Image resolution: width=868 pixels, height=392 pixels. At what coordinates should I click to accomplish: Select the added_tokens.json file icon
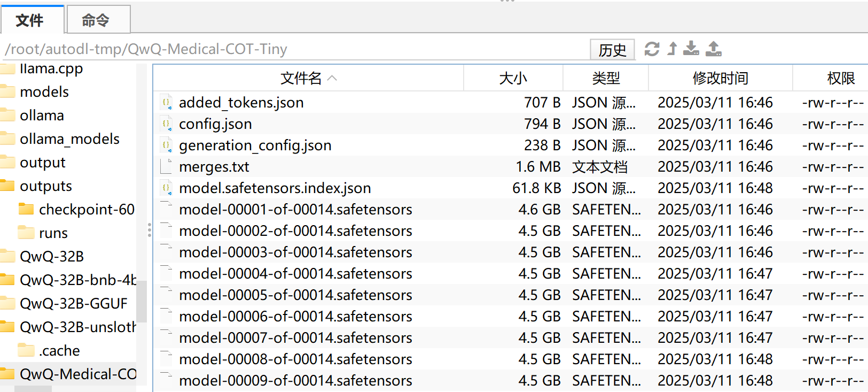[x=166, y=102]
